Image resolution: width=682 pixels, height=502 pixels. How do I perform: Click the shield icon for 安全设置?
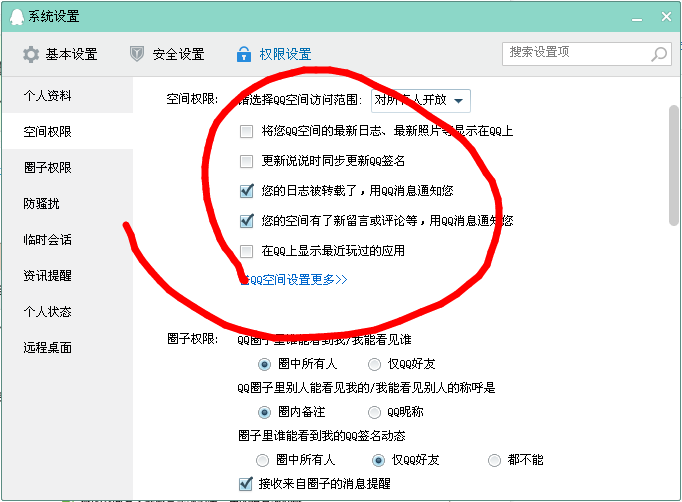tap(137, 54)
